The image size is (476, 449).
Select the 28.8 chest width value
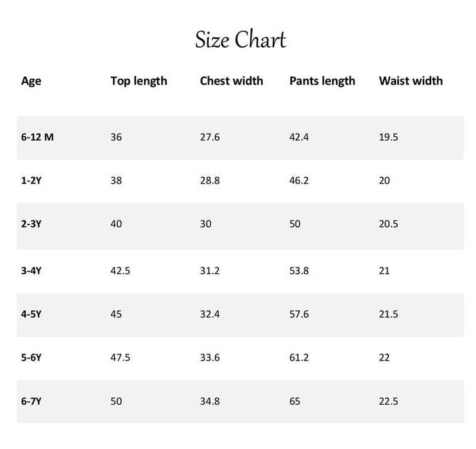tap(209, 180)
